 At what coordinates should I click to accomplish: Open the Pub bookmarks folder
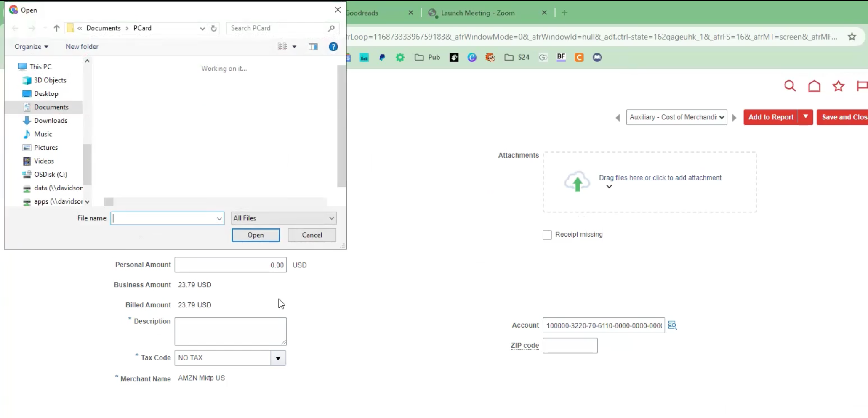(427, 57)
